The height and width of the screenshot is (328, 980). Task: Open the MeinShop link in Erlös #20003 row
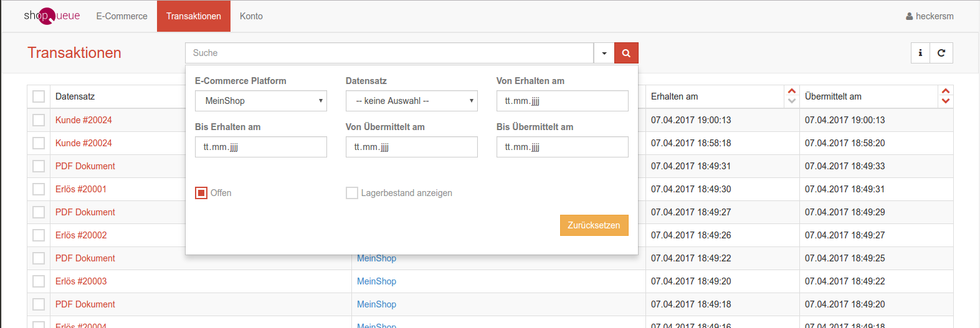coord(376,281)
